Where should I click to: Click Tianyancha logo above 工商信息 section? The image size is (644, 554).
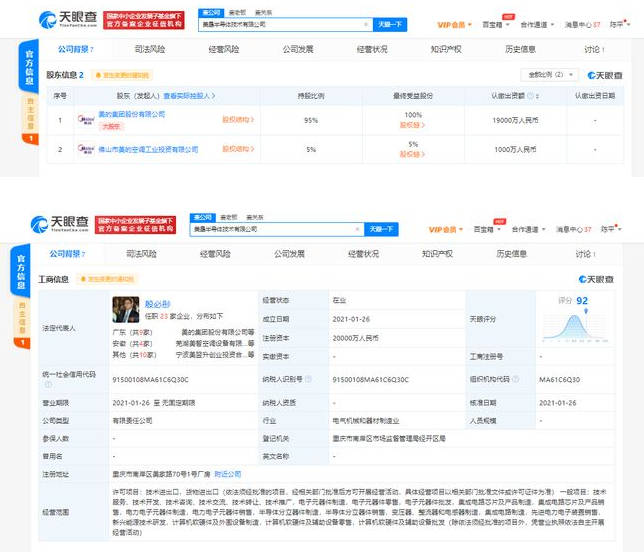click(x=60, y=224)
